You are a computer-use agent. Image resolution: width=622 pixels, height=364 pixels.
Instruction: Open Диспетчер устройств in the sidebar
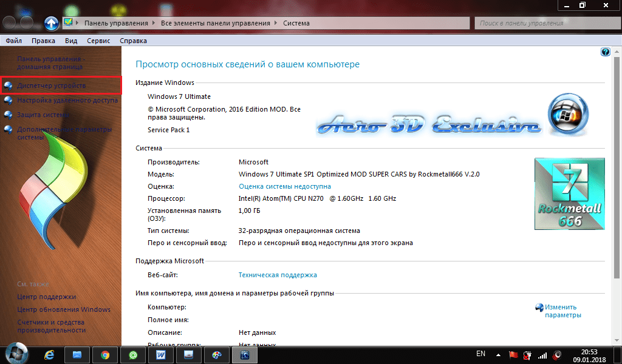click(52, 86)
